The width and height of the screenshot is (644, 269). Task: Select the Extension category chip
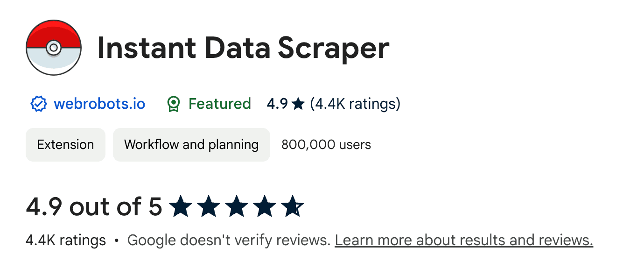pos(65,145)
